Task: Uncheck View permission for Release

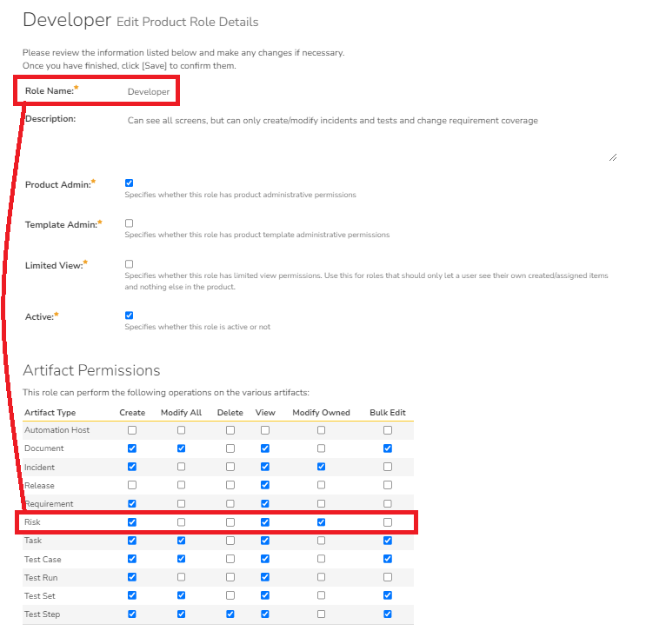Action: tap(265, 485)
